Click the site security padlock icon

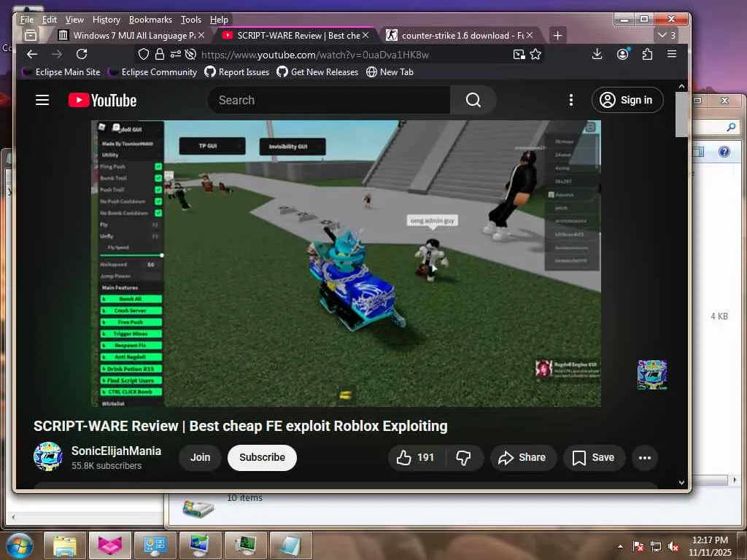coord(160,54)
